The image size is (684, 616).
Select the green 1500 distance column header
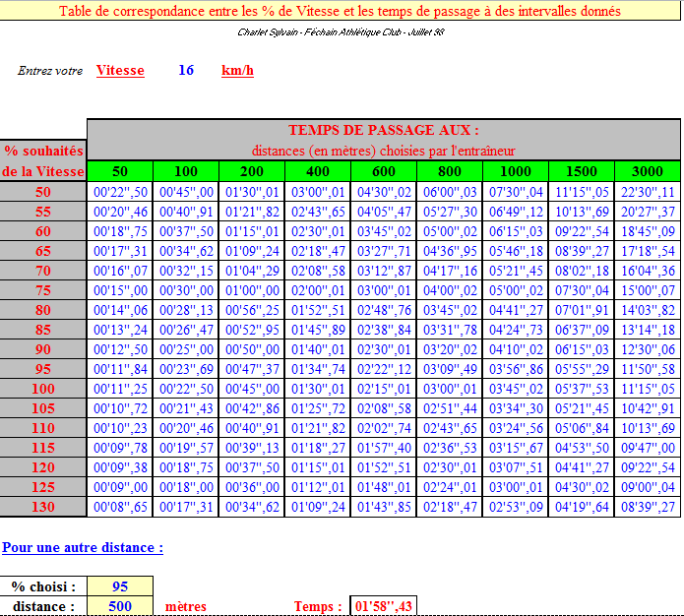click(x=581, y=172)
